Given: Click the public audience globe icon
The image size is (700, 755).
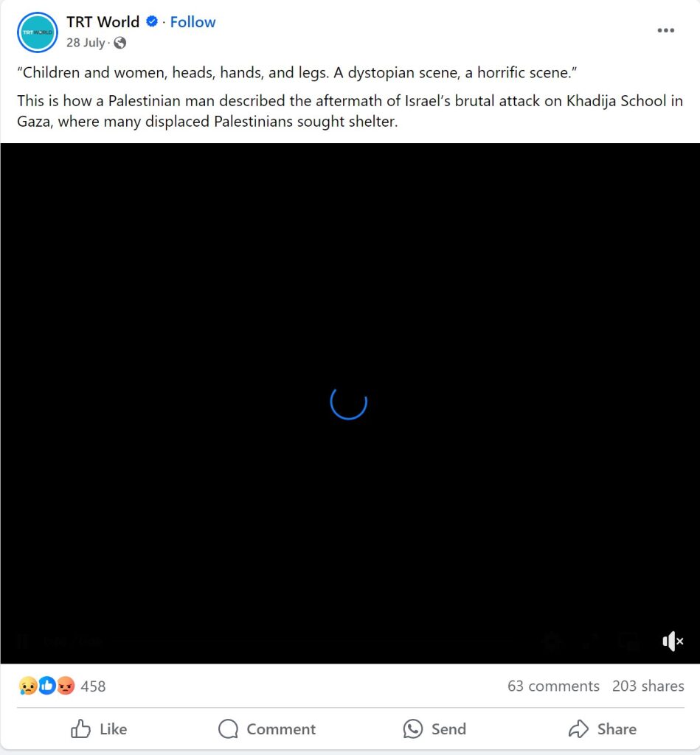Looking at the screenshot, I should [120, 43].
